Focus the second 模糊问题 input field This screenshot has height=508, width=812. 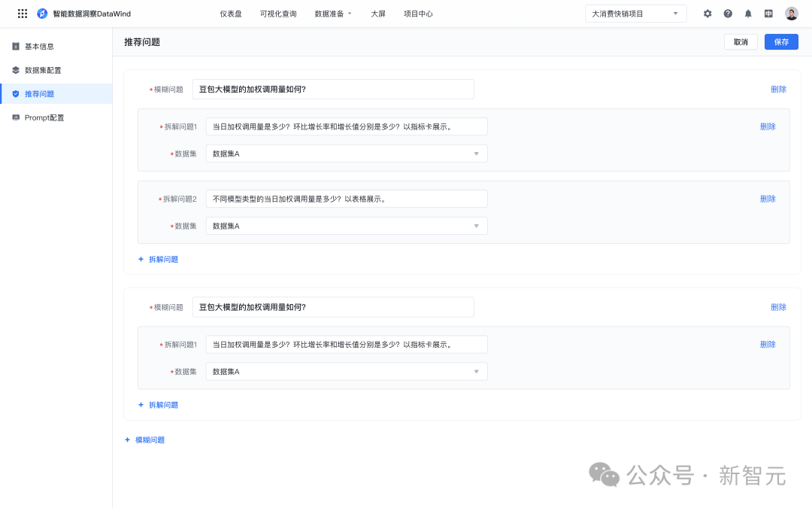(x=333, y=307)
